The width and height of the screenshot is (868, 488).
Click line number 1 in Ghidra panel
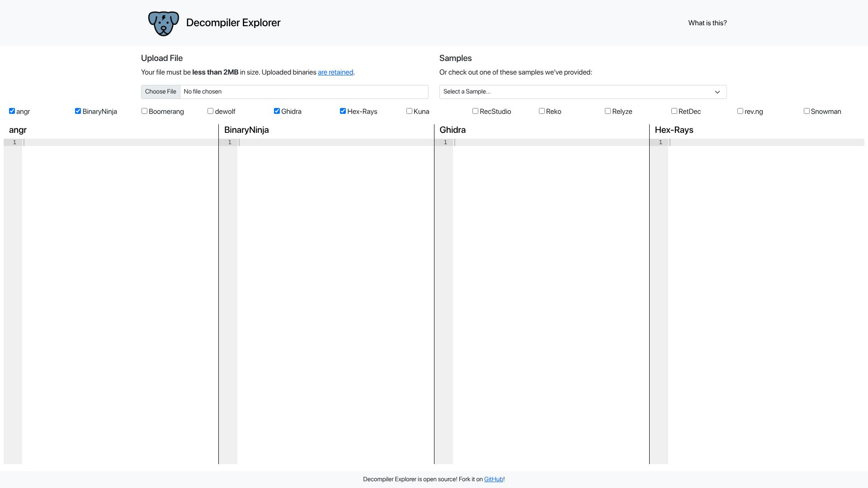click(445, 142)
